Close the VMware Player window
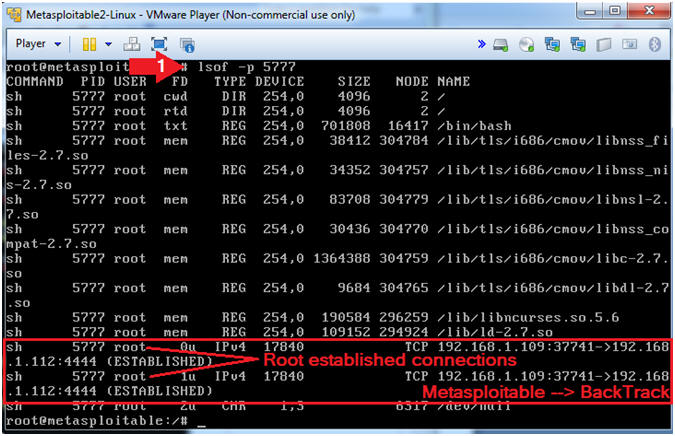The image size is (675, 436). pos(649,11)
